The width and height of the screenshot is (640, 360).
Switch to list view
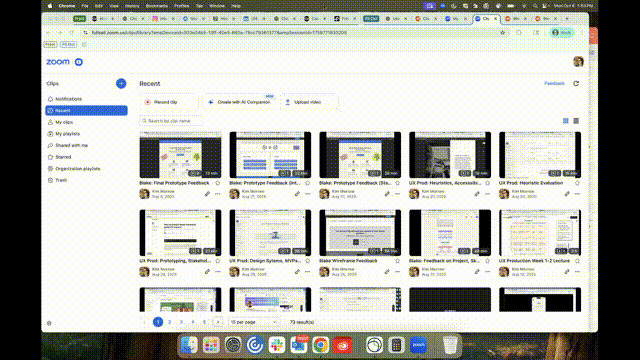576,121
